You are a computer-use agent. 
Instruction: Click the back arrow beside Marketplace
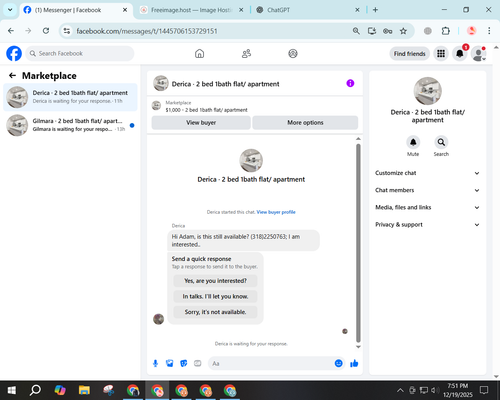point(12,76)
